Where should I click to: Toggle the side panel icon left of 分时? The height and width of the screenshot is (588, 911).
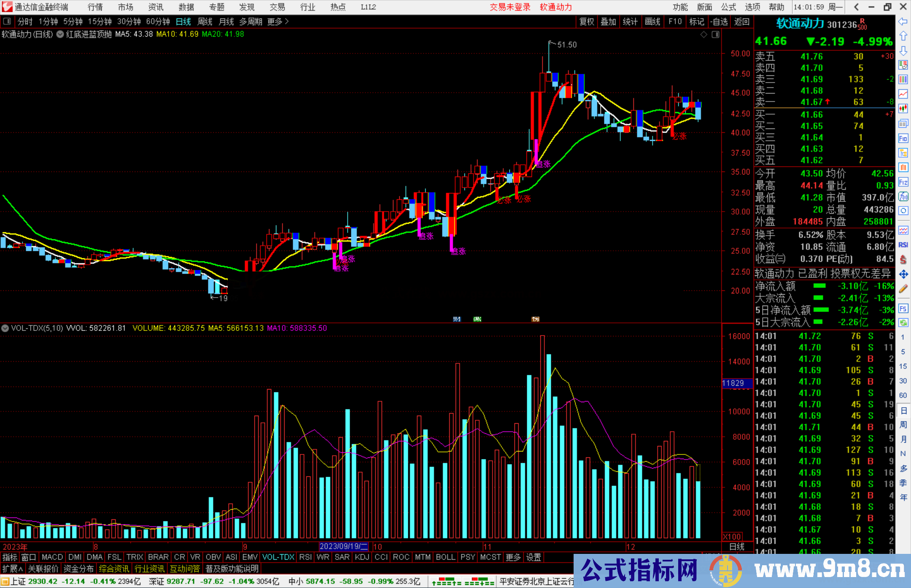pyautogui.click(x=7, y=21)
